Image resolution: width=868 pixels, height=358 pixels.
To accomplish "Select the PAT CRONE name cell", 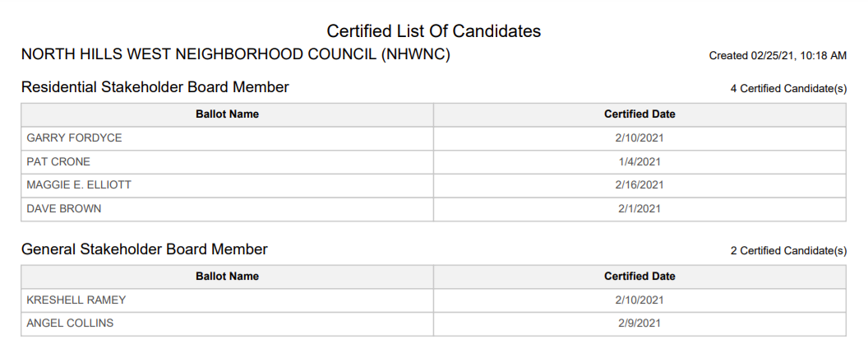I will [228, 162].
